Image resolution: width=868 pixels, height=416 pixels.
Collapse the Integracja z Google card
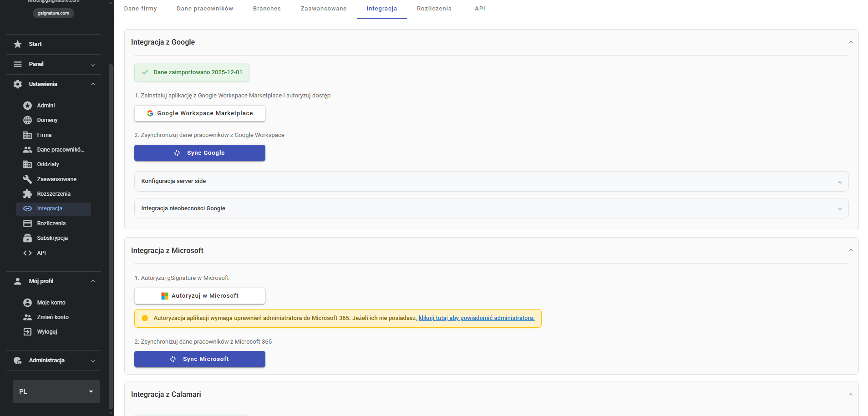pyautogui.click(x=851, y=42)
